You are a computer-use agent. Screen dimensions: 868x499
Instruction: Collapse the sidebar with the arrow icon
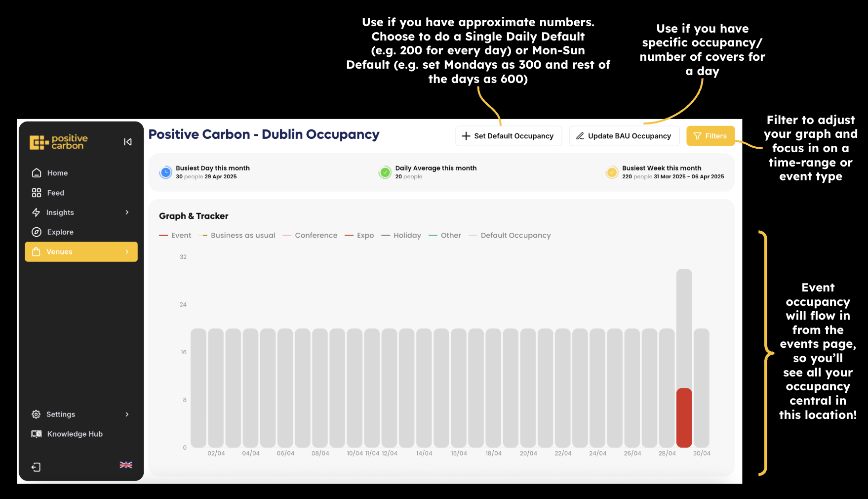(x=127, y=142)
